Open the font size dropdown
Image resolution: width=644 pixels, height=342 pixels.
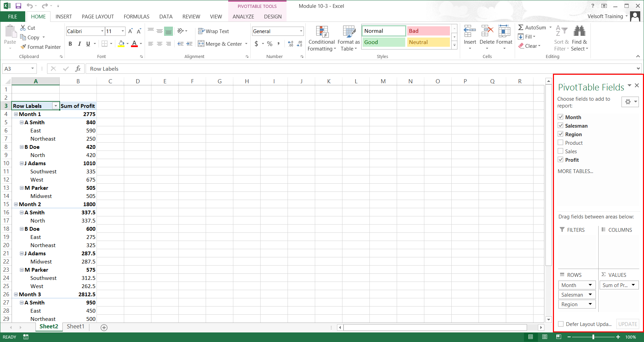[x=122, y=31]
